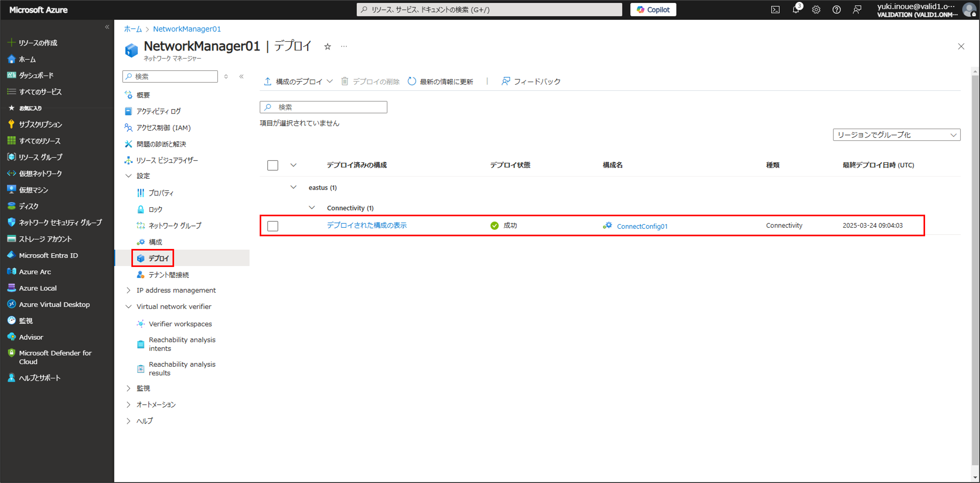The image size is (980, 483).
Task: Open Reachability analysis intents
Action: tap(176, 344)
